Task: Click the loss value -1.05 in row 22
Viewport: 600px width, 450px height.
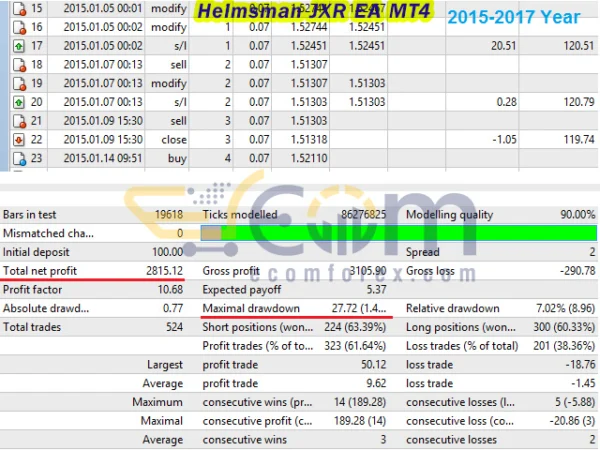Action: coord(505,139)
